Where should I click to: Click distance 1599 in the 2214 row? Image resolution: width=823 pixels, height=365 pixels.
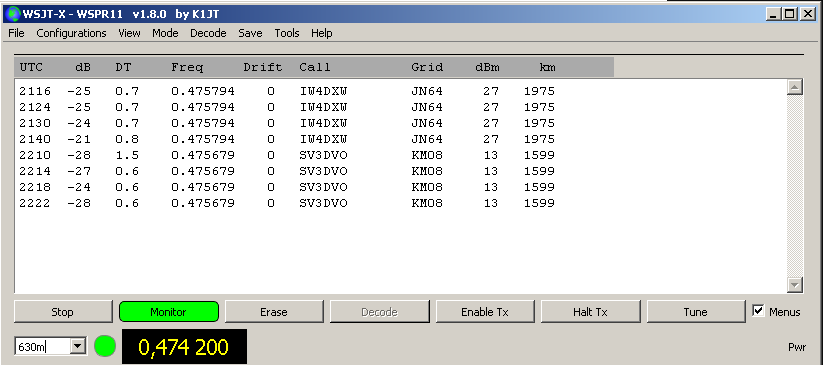tap(540, 171)
